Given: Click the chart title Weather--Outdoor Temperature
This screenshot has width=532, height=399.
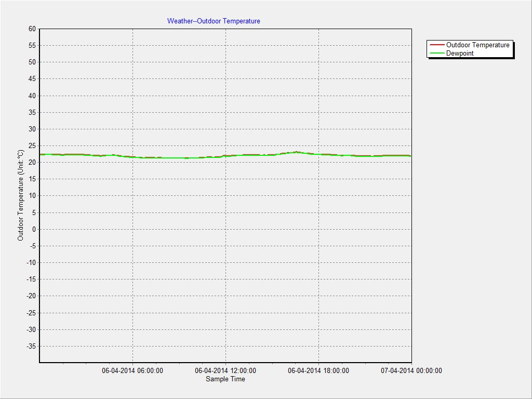Looking at the screenshot, I should (214, 21).
